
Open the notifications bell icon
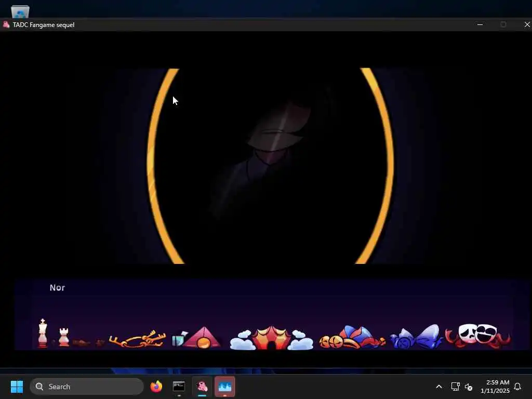click(x=518, y=387)
